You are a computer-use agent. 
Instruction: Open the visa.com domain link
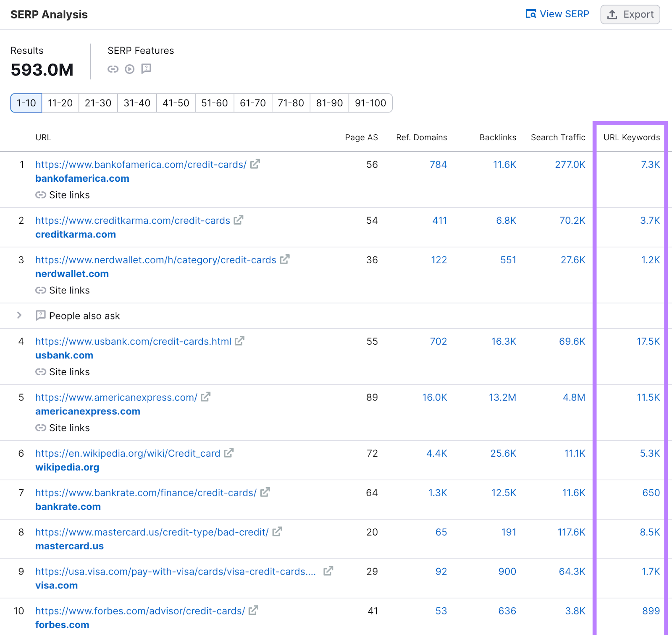(x=57, y=585)
